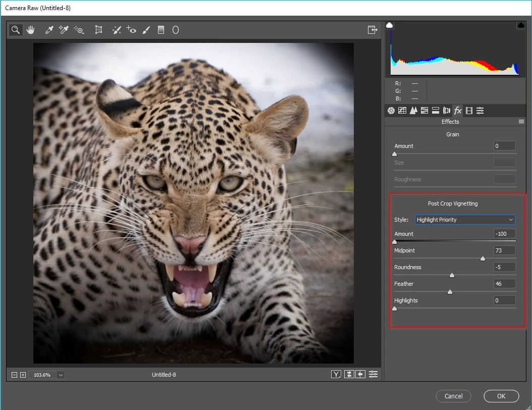
Task: Switch to the Tone Curve tab
Action: pyautogui.click(x=402, y=111)
